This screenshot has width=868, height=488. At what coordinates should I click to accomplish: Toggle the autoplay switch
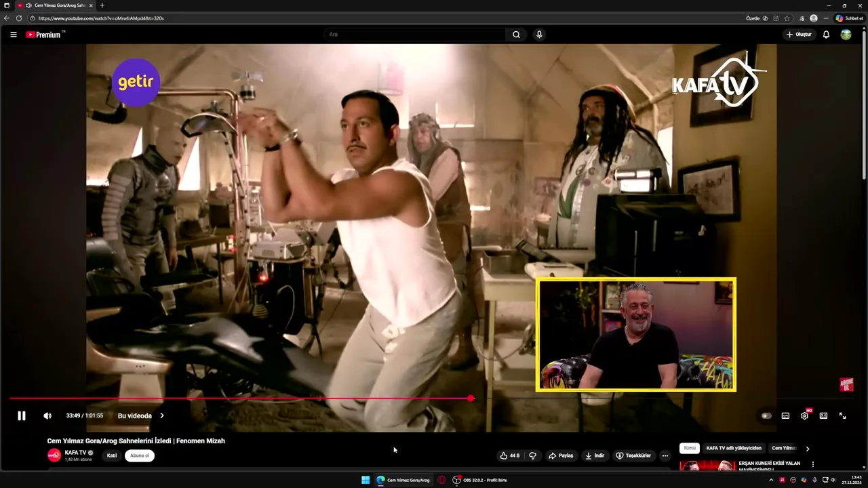pyautogui.click(x=766, y=415)
